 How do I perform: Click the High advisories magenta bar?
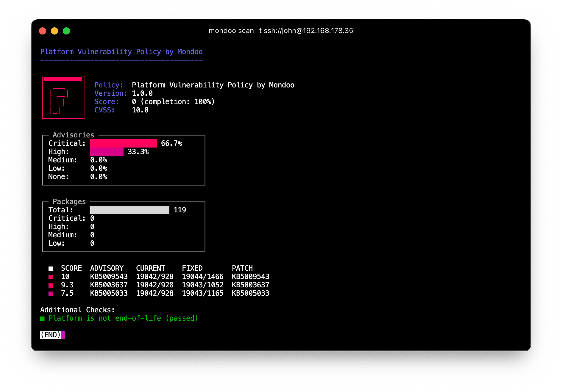pyautogui.click(x=107, y=152)
